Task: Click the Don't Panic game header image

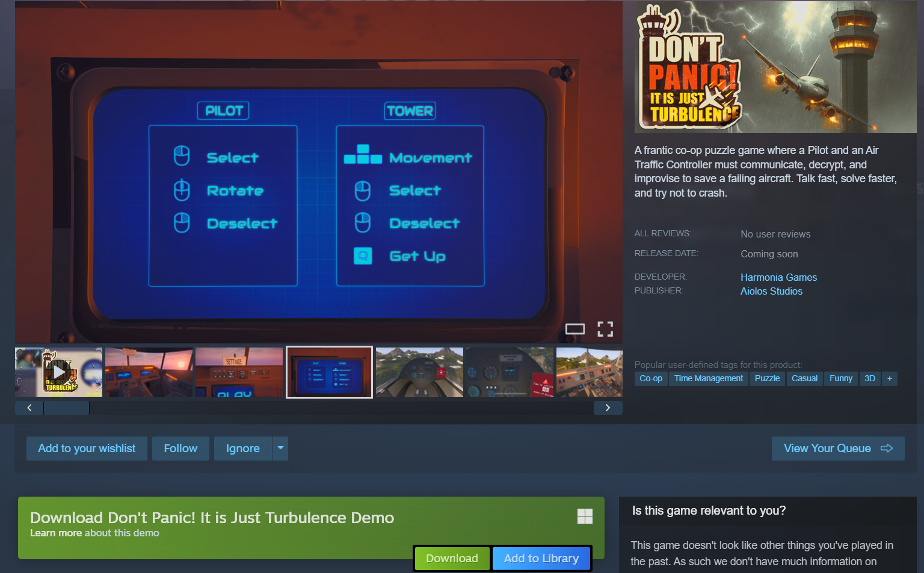Action: 775,67
